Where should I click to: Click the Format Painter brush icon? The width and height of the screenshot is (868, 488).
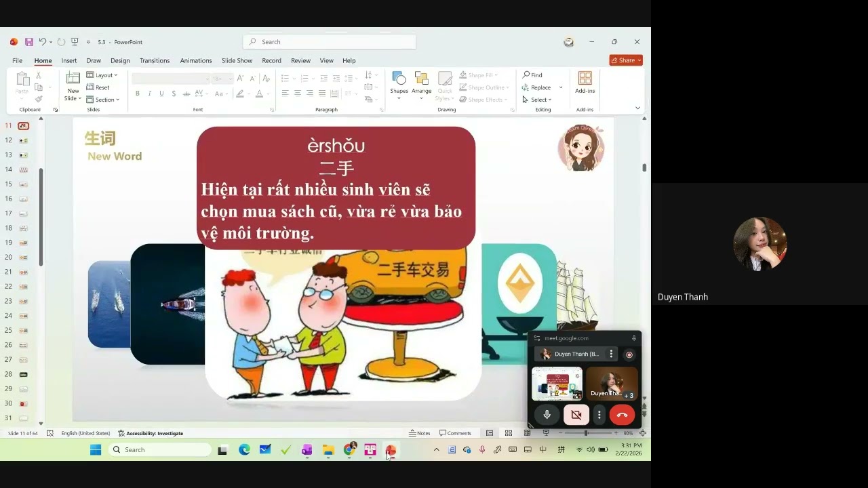(39, 99)
